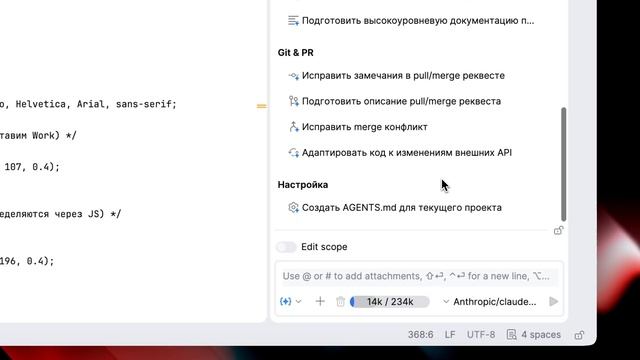Click the pull request icon beside 'Подготовить описание'
Image resolution: width=640 pixels, height=360 pixels.
[x=293, y=101]
